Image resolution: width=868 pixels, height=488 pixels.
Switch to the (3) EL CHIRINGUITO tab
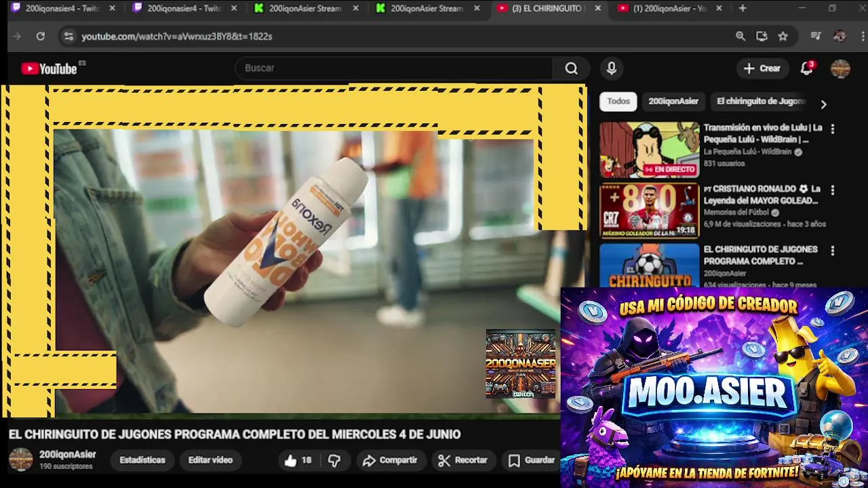tap(549, 8)
